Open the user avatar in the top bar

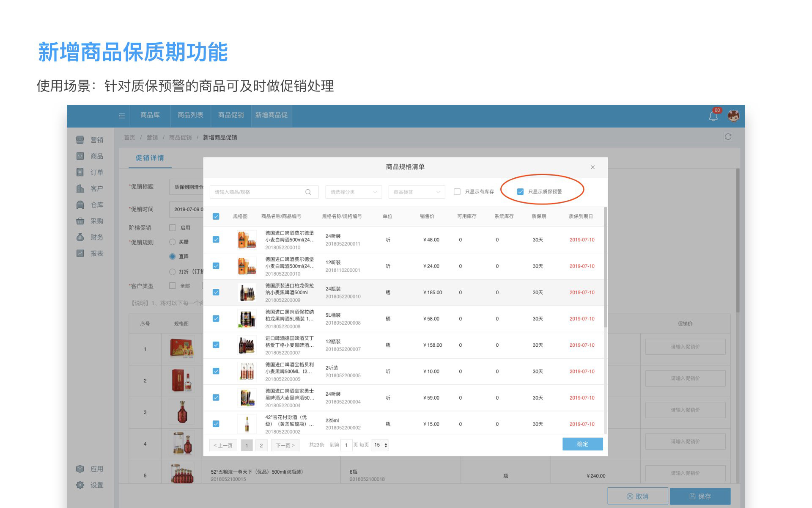pos(734,116)
